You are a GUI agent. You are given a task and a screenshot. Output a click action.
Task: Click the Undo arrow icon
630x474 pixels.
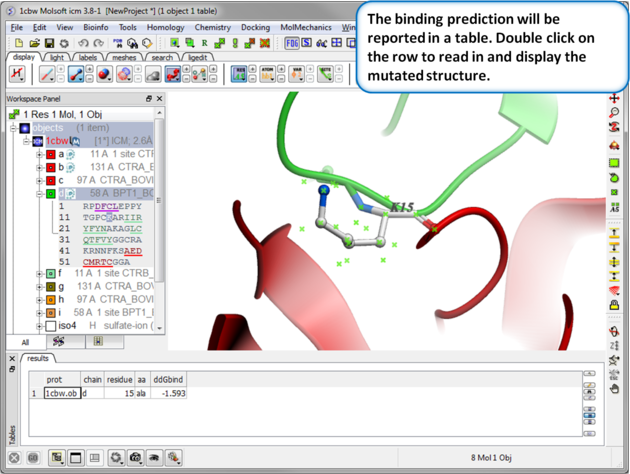click(83, 44)
